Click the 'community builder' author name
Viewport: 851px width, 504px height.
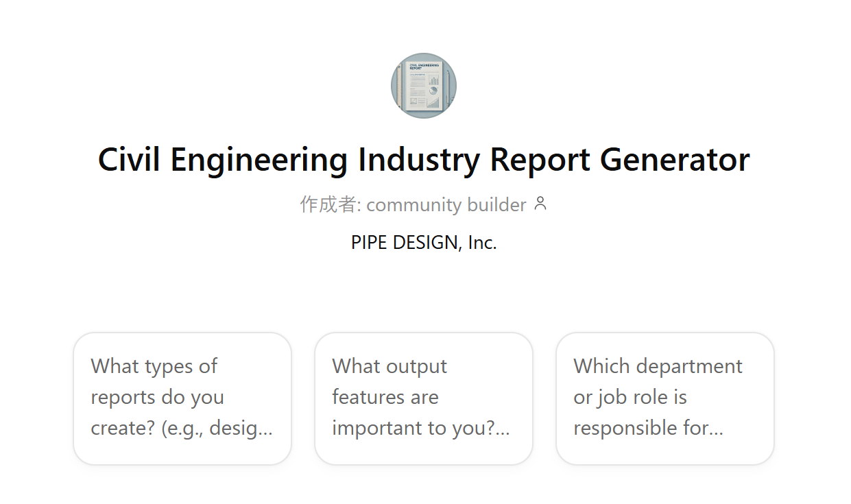tap(446, 204)
